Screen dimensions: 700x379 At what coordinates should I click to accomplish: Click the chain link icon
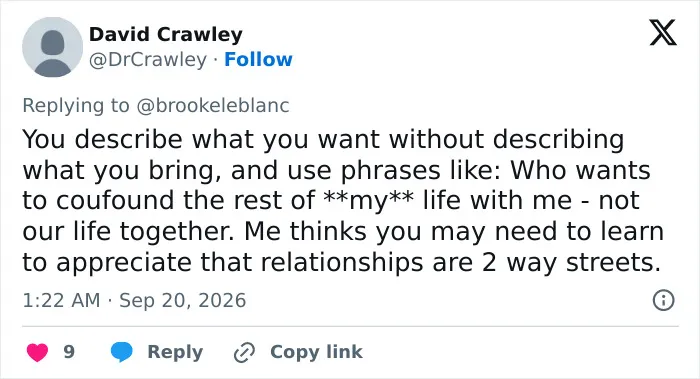(x=244, y=352)
